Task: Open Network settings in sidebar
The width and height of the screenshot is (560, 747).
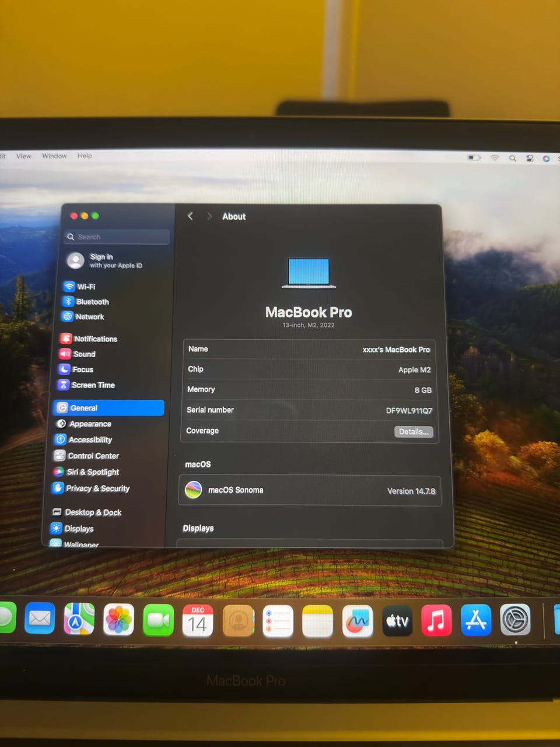Action: 83,317
